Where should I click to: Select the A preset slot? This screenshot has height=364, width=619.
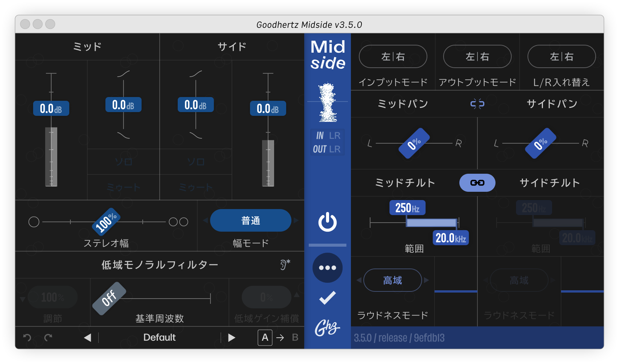coord(265,338)
